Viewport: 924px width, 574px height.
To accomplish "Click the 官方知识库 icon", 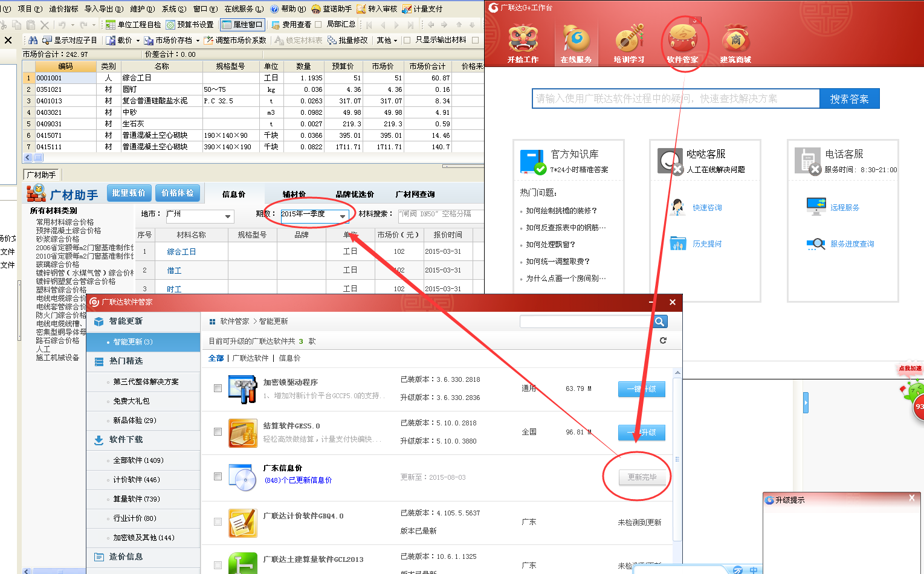I will tap(533, 161).
